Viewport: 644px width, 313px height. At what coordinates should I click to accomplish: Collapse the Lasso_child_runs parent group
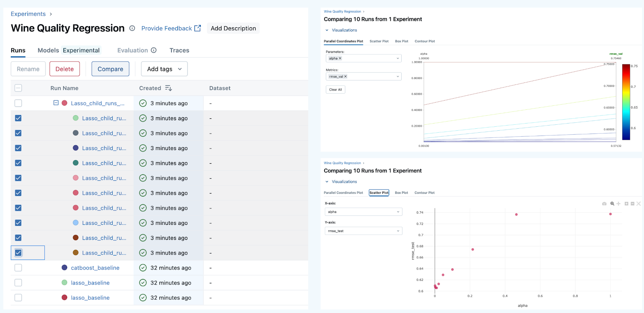pyautogui.click(x=56, y=103)
